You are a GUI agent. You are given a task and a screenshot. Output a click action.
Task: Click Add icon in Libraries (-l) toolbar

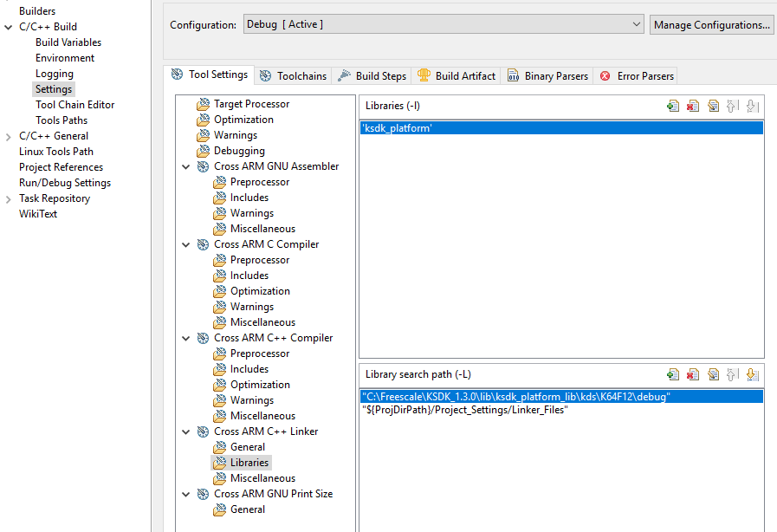tap(672, 107)
